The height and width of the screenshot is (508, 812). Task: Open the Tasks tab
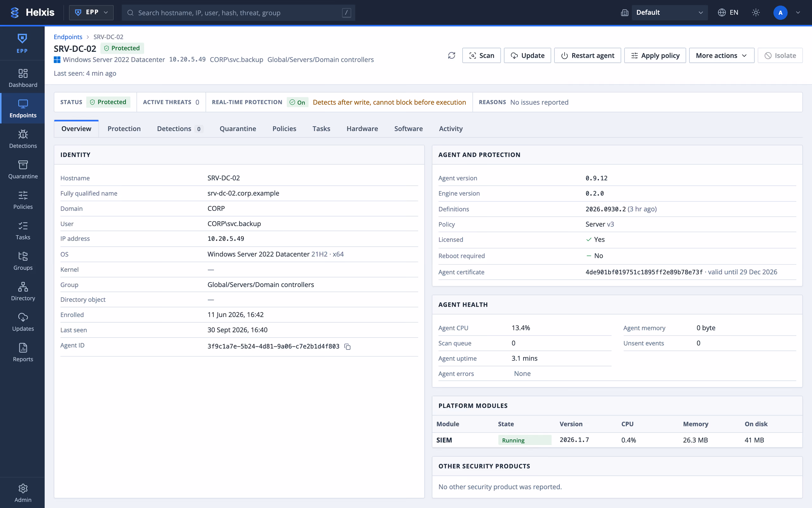321,129
